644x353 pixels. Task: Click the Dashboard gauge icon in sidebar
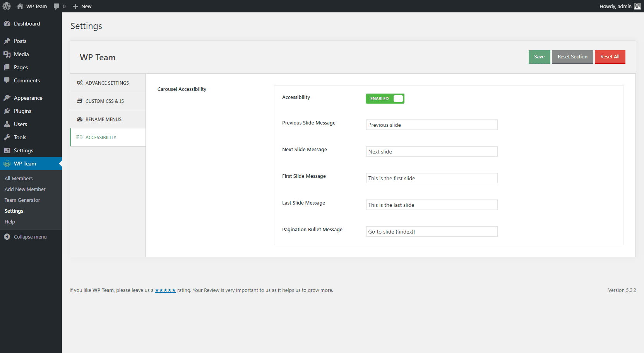7,24
